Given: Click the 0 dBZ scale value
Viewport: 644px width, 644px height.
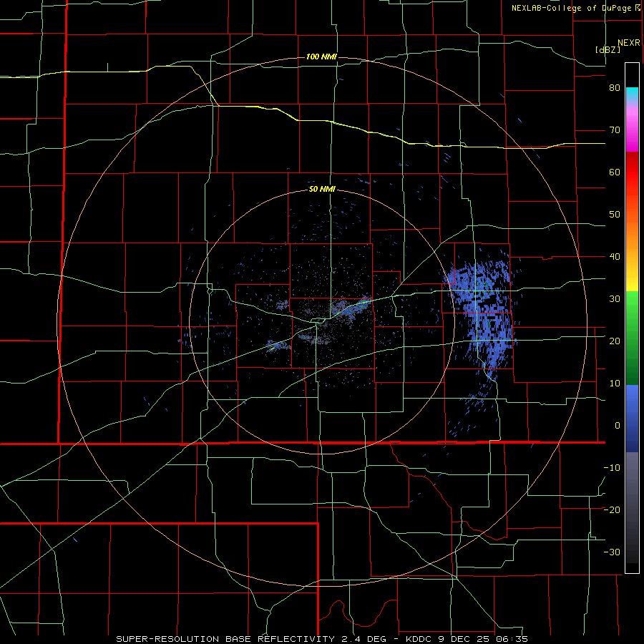Looking at the screenshot, I should click(618, 426).
